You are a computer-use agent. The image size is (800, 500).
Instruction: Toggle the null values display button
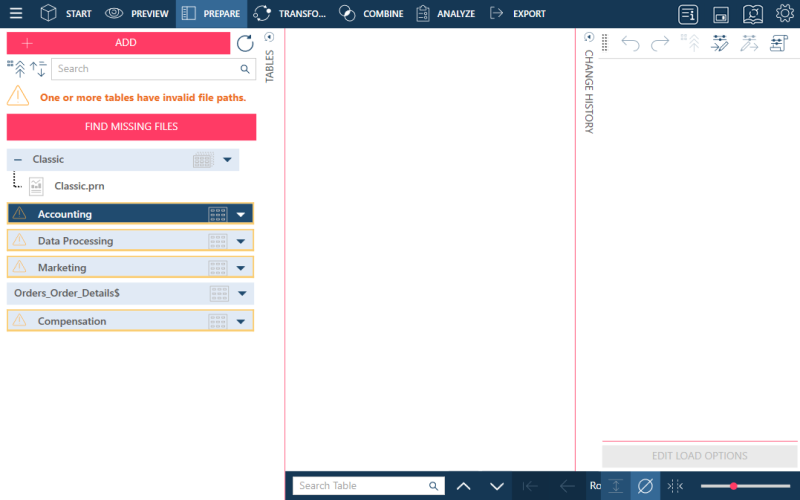pos(645,486)
